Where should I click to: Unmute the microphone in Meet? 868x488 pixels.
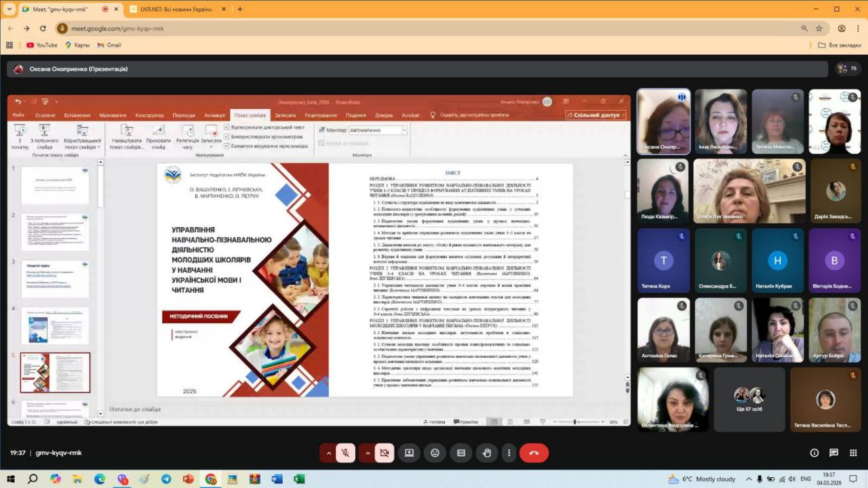pyautogui.click(x=346, y=453)
